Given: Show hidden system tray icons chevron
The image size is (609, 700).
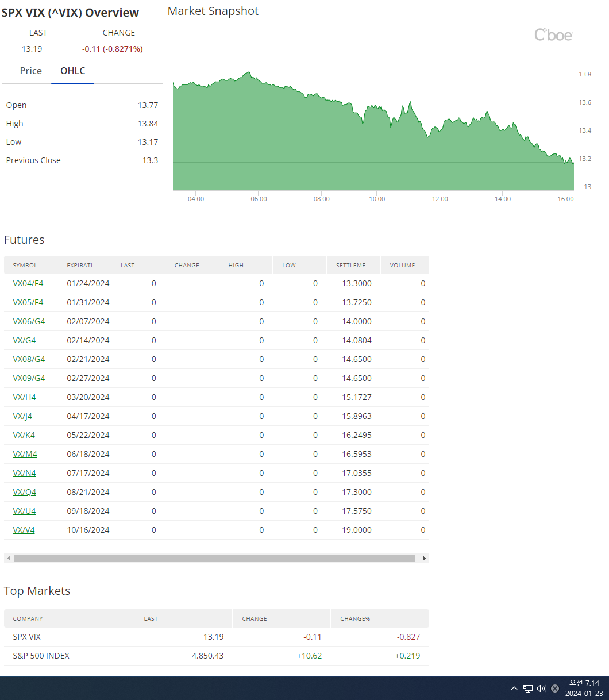Looking at the screenshot, I should point(514,689).
